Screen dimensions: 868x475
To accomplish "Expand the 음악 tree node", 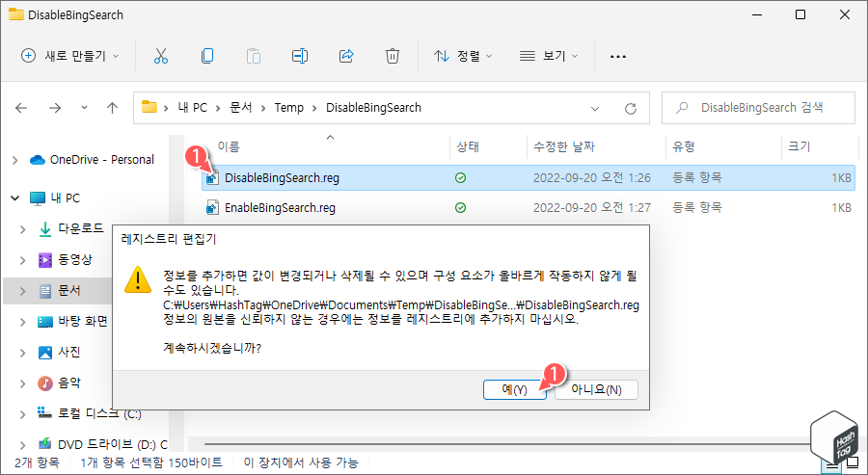I will tap(23, 383).
